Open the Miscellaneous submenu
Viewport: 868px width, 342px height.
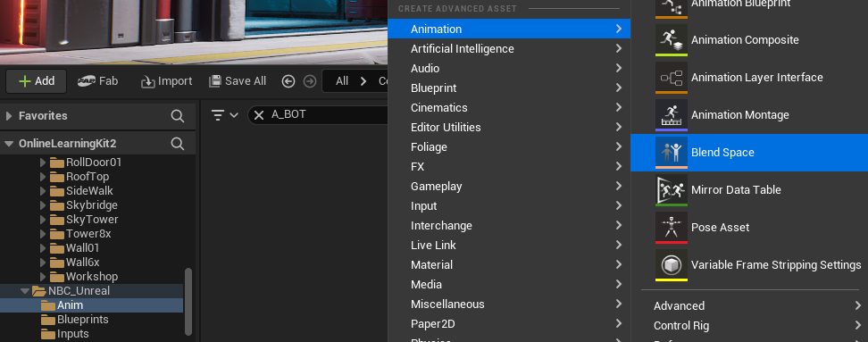(x=509, y=304)
